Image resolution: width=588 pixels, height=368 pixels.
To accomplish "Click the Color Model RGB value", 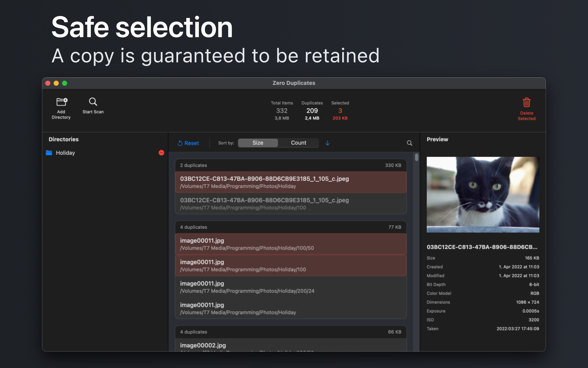I will (x=535, y=293).
